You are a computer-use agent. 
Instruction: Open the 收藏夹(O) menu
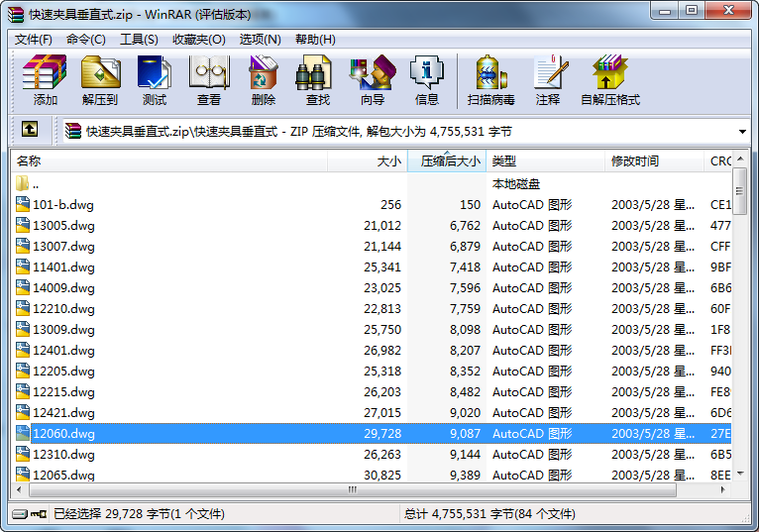[199, 40]
